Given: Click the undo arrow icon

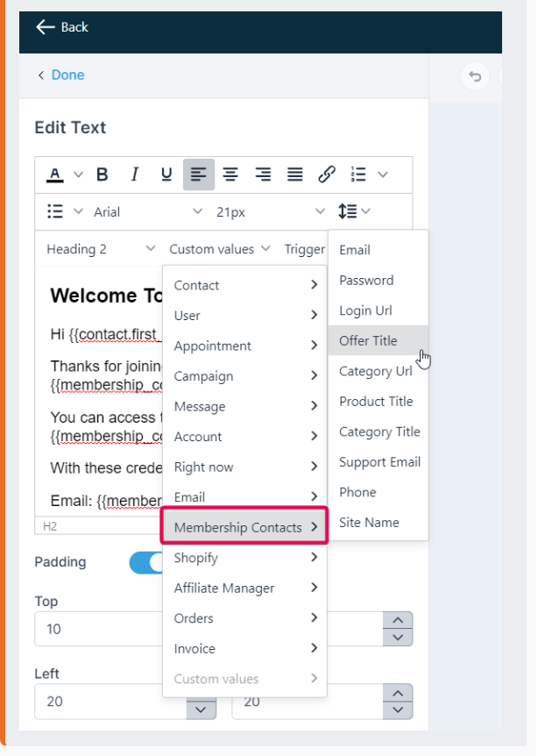Looking at the screenshot, I should click(x=475, y=76).
